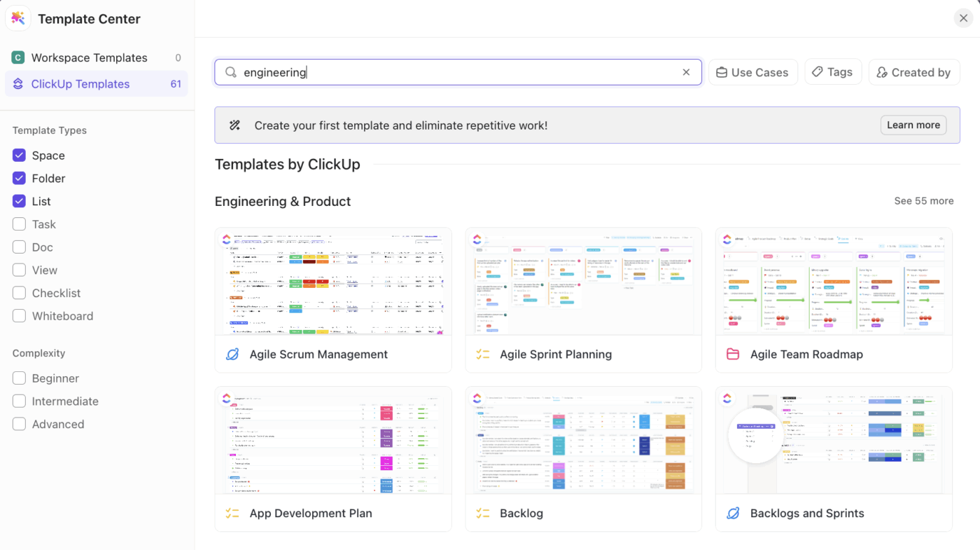Click the Engineering & Product section heading
This screenshot has height=550, width=980.
pyautogui.click(x=283, y=201)
